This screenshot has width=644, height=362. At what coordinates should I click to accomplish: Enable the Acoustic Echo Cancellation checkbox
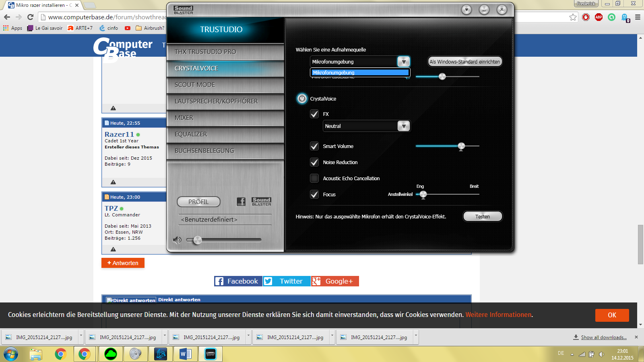314,178
